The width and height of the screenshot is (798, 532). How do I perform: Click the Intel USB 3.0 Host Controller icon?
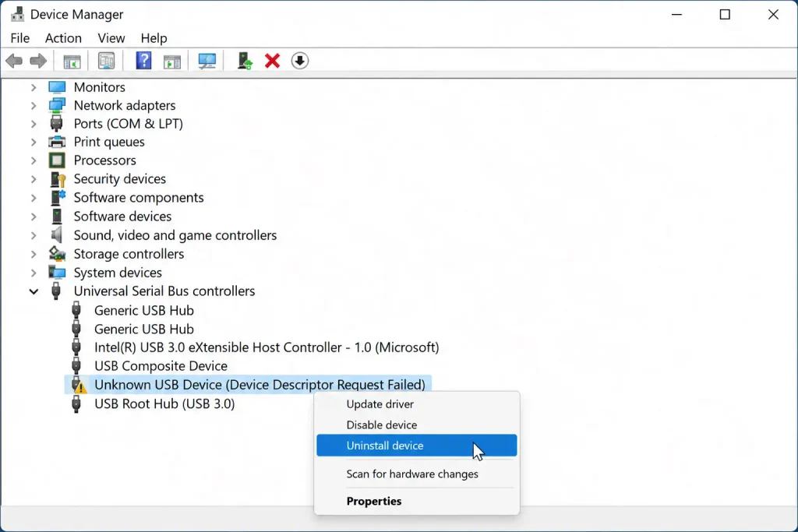[x=76, y=347]
